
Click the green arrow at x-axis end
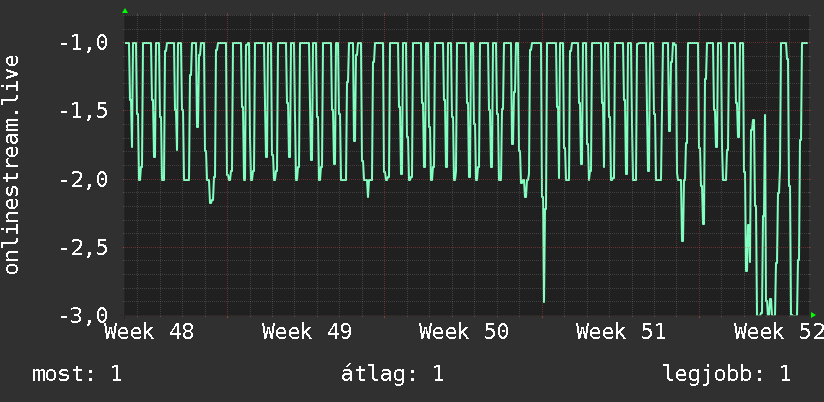pos(813,315)
